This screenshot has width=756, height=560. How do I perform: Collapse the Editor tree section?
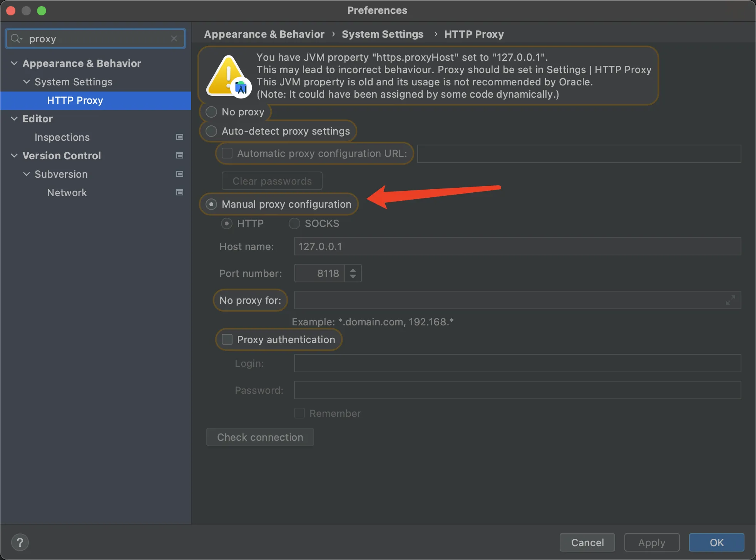(14, 119)
